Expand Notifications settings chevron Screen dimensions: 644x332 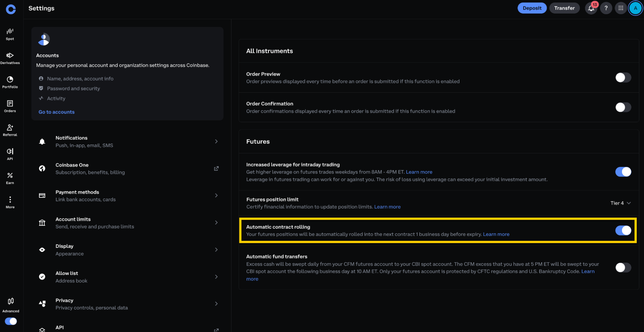coord(216,141)
